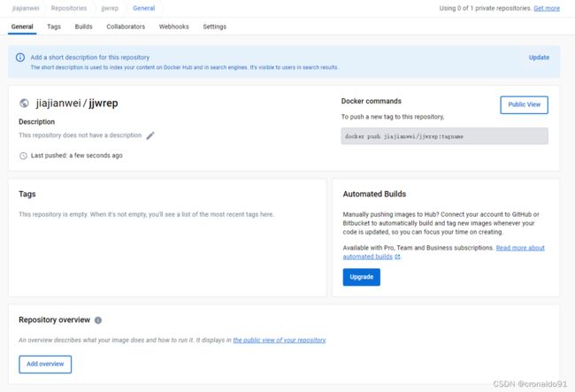Switch to the Tags tab

point(54,27)
